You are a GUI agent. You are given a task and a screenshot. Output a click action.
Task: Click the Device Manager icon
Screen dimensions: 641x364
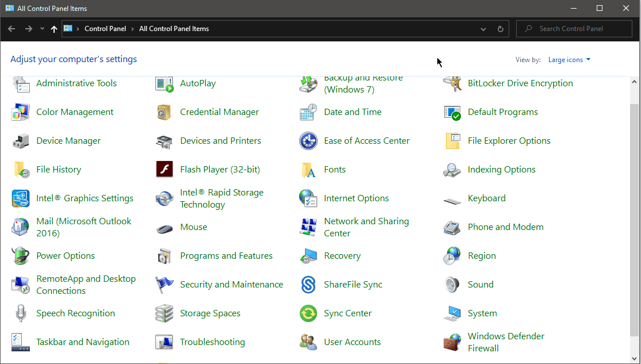click(21, 141)
